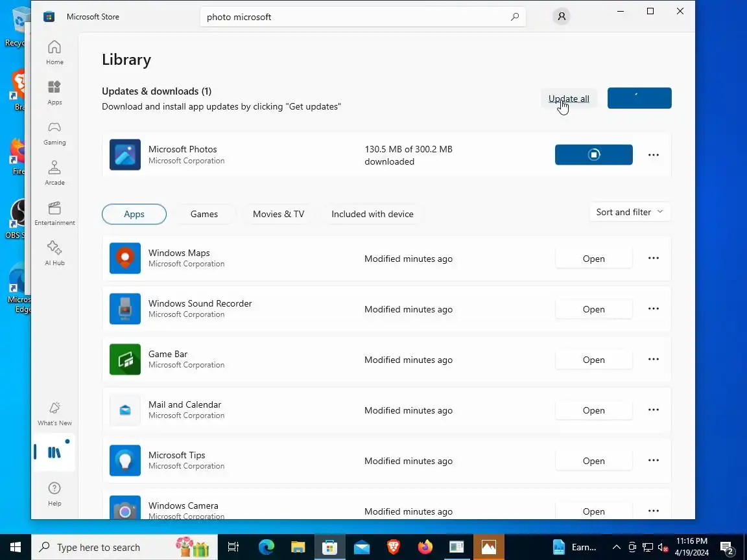Click the taskbar Type here to search box
Screen dimensions: 747x560
[124, 547]
